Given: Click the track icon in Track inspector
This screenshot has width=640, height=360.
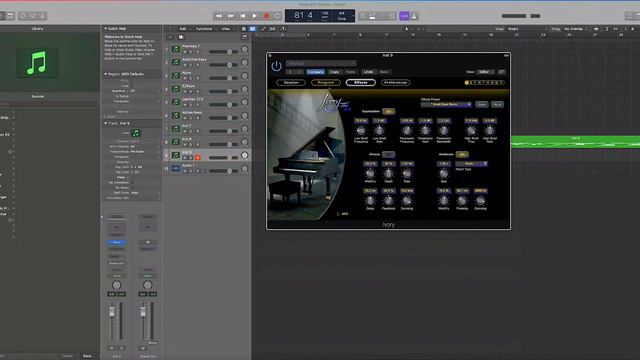Looking at the screenshot, I should tap(136, 133).
